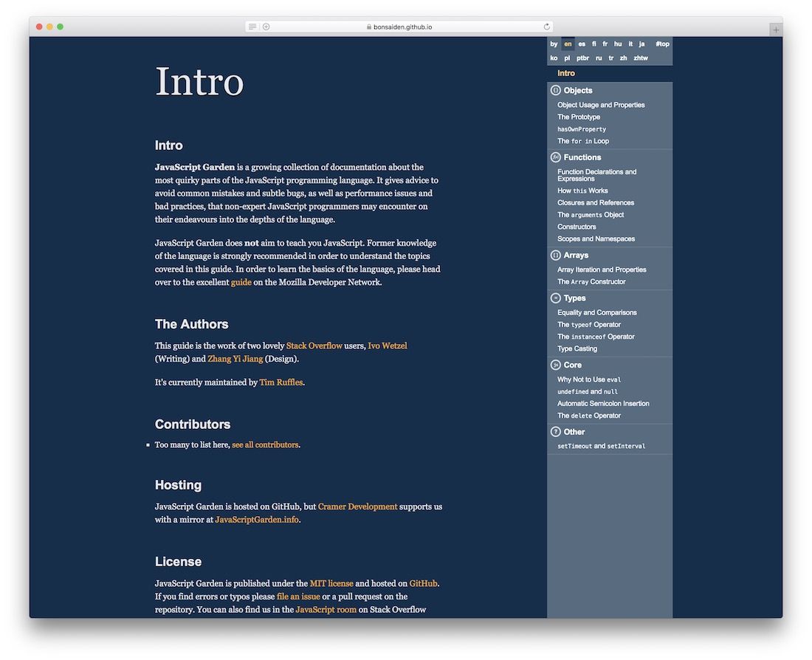Open 'The for in Loop' entry
Viewport: 812px width, 660px height.
[x=583, y=141]
